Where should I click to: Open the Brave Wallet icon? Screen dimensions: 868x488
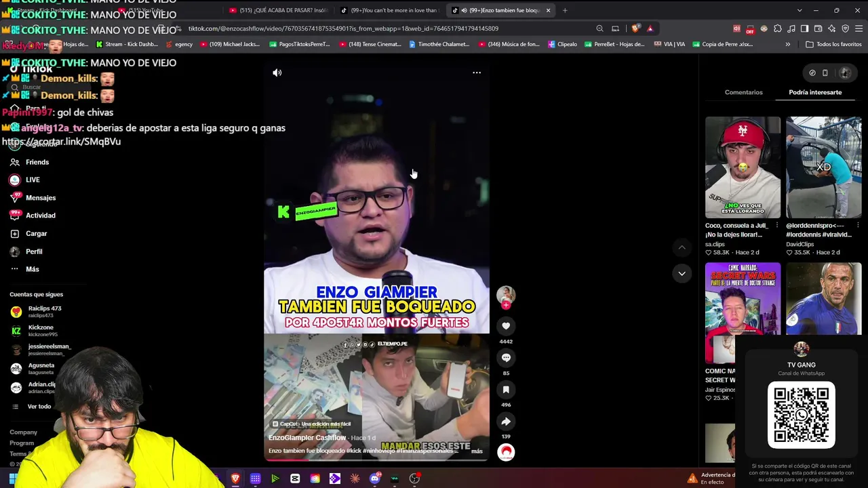818,28
